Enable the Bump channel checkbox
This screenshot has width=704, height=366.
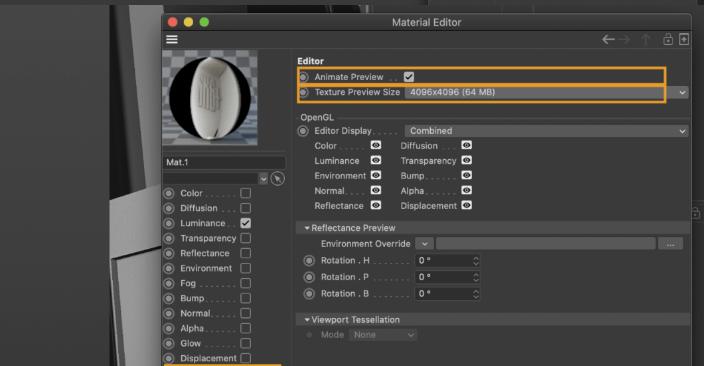coord(246,298)
